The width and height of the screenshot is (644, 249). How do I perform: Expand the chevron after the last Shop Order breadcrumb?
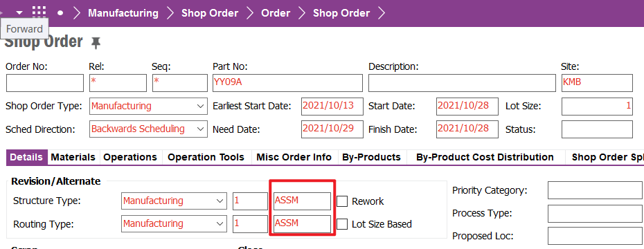click(382, 13)
